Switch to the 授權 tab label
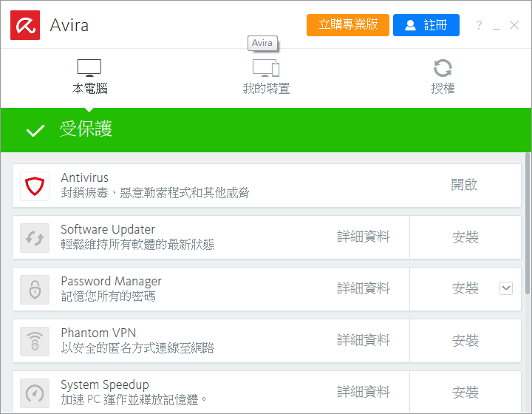Viewport: 532px width, 414px height. coord(443,88)
